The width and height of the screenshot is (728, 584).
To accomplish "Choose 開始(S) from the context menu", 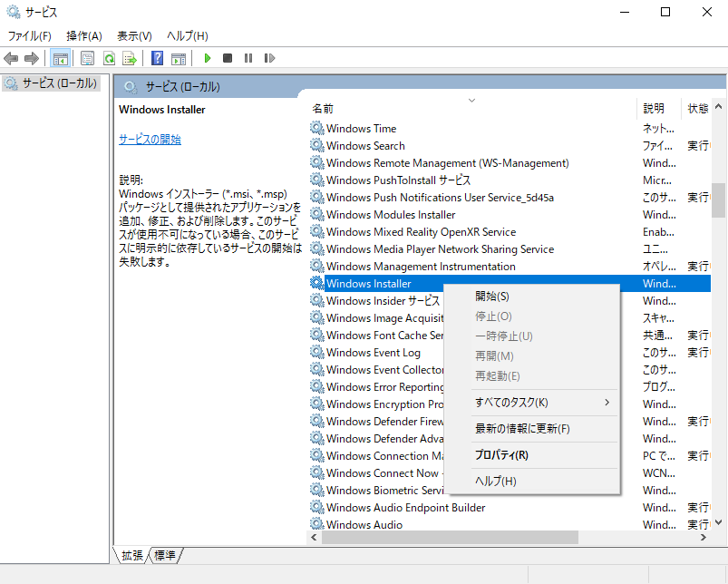I will pos(492,297).
